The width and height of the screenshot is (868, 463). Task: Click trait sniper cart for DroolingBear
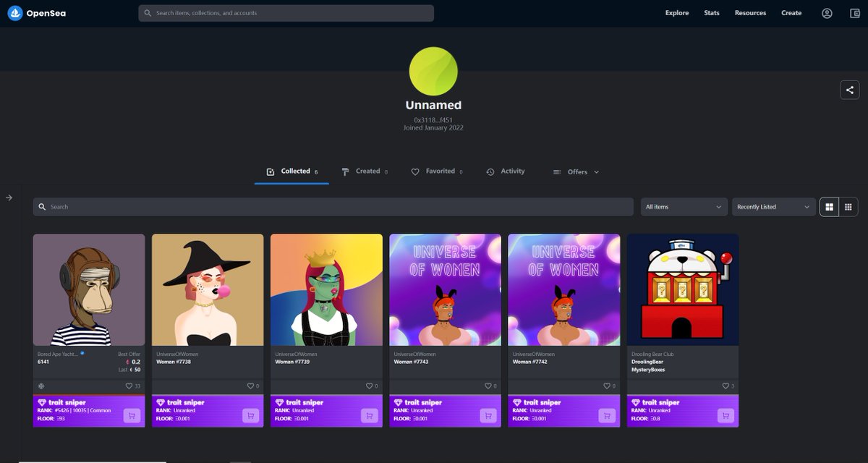[726, 416]
